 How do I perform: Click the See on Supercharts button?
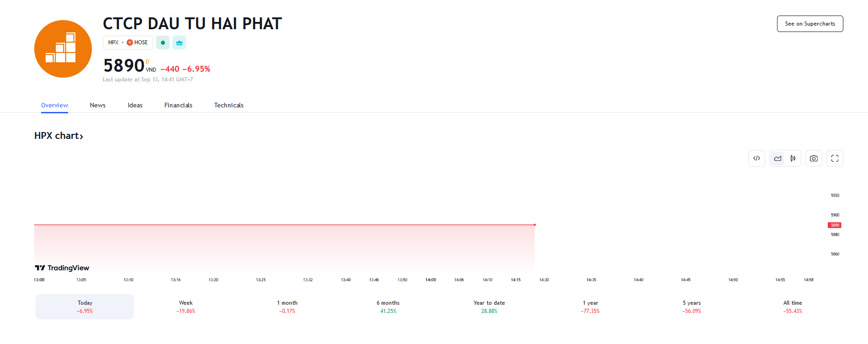[810, 23]
